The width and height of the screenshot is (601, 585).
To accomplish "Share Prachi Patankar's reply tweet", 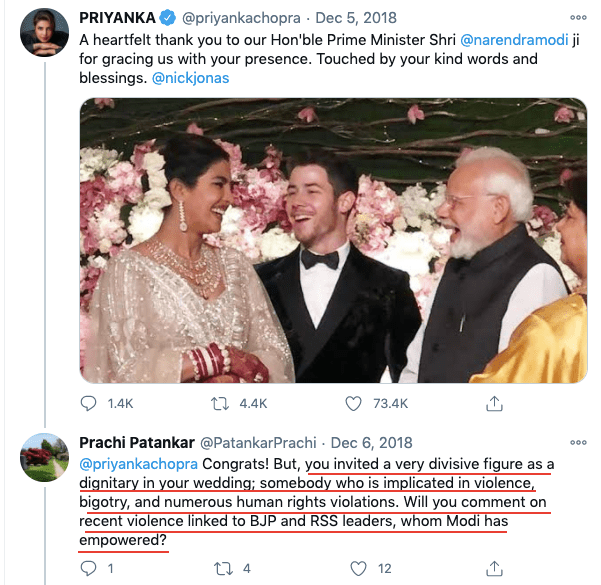I will point(493,568).
